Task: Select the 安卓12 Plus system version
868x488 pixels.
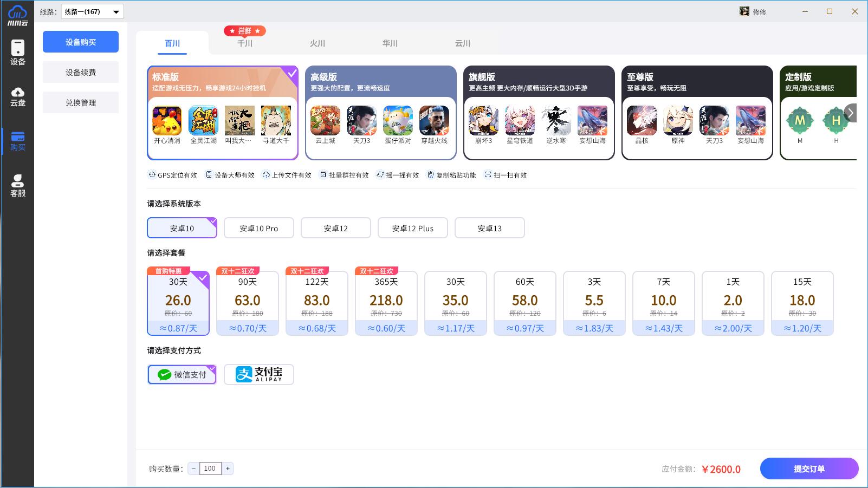Action: pyautogui.click(x=413, y=228)
